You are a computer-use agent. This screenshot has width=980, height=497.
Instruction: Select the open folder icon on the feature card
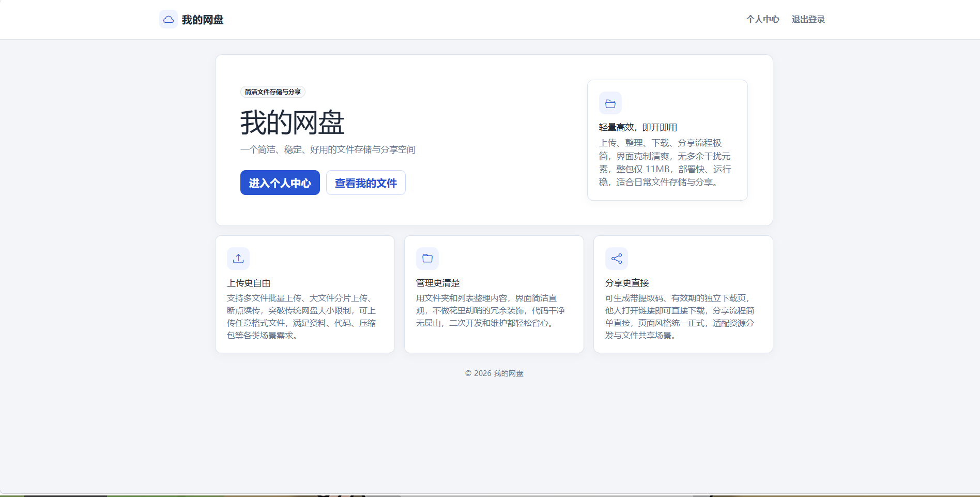pos(610,103)
